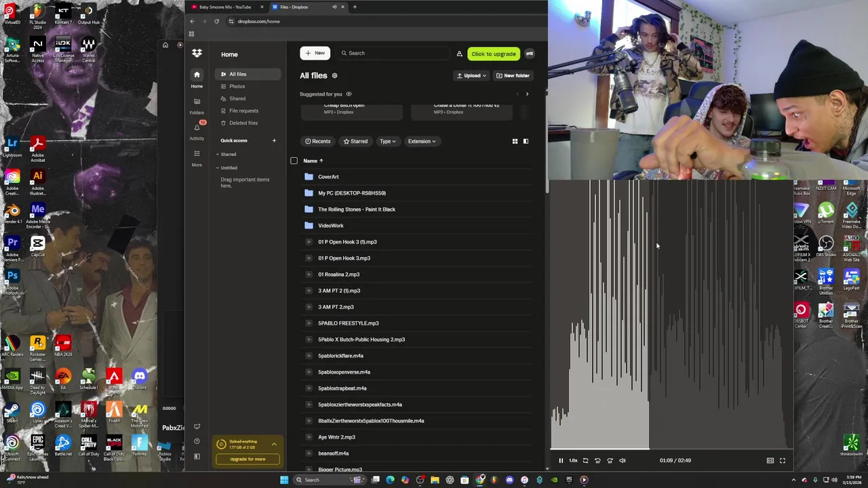This screenshot has height=488, width=868.
Task: Go to next suggested files arrow
Action: (x=527, y=94)
